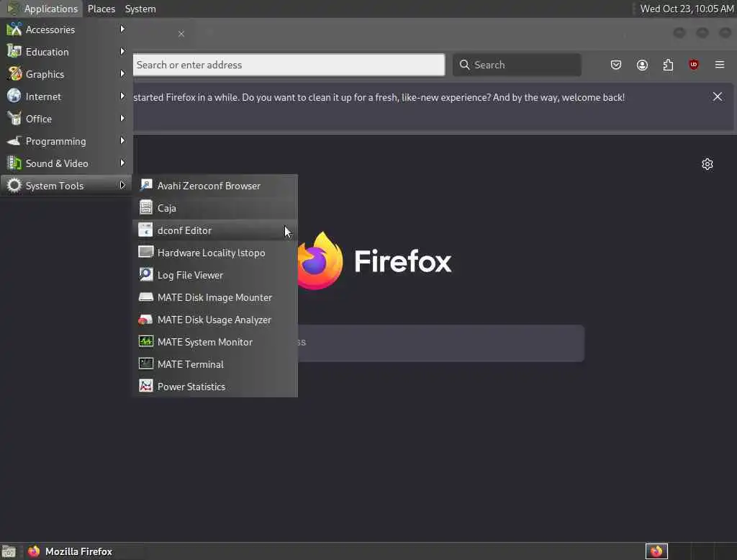Open the Applications menu in top panel

coord(42,9)
